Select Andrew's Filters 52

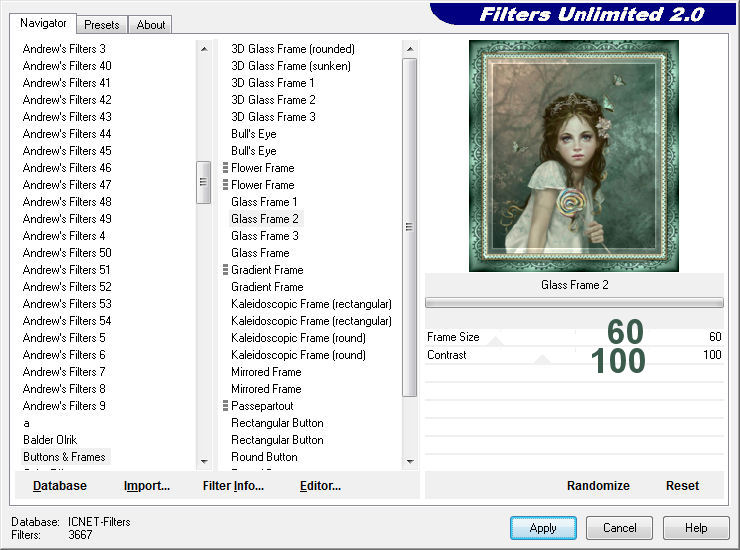tap(67, 287)
